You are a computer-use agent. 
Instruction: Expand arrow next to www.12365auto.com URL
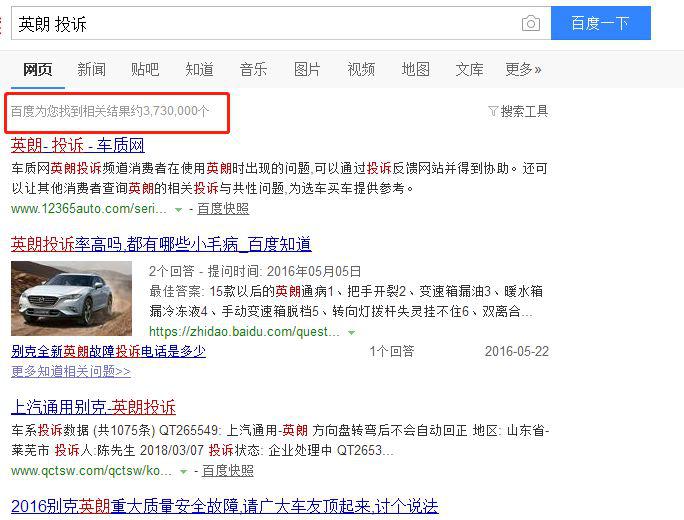(178, 210)
